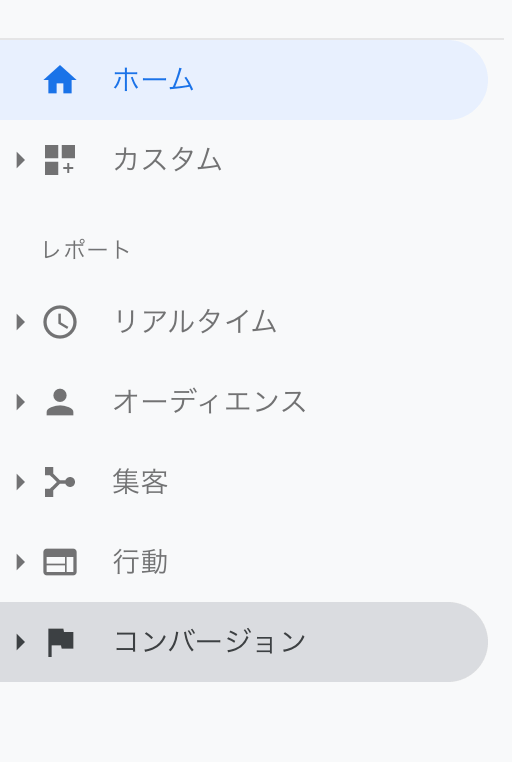Open the リアルタイム reports label
The image size is (512, 762).
(x=195, y=322)
